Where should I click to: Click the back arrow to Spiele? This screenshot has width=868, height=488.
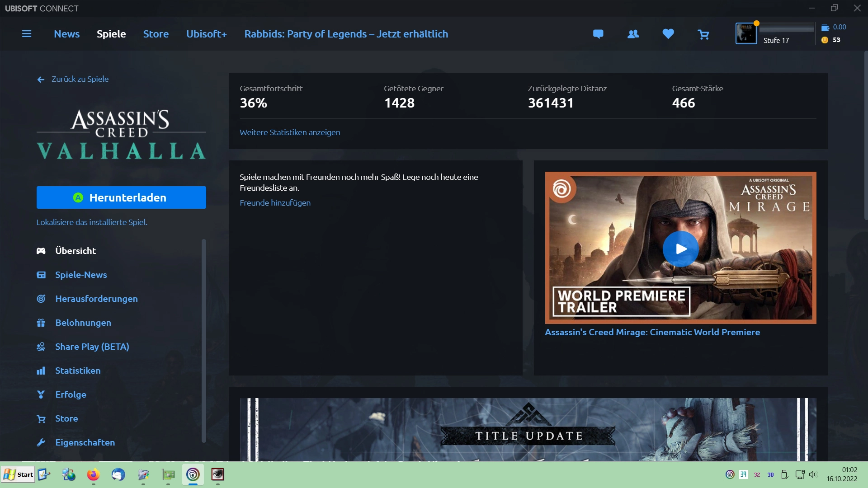(x=41, y=80)
